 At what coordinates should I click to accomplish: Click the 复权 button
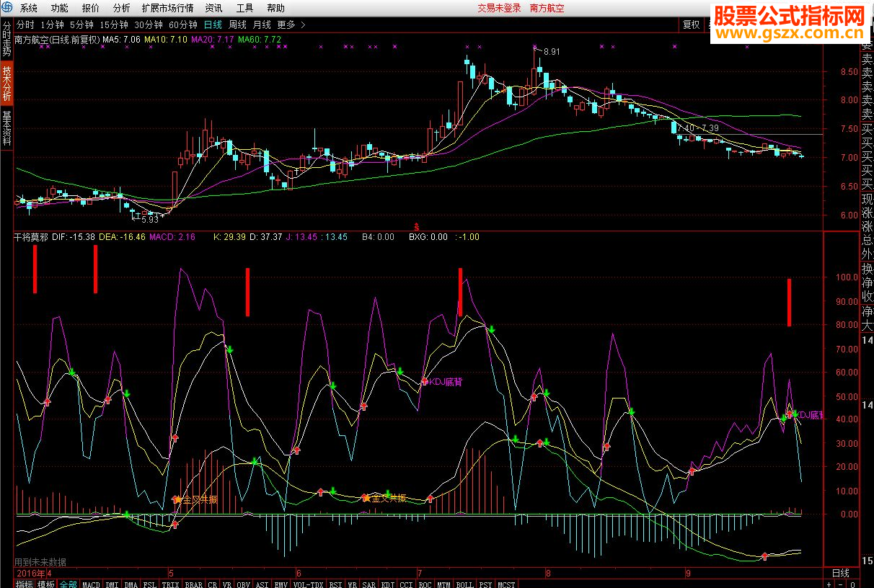(692, 24)
